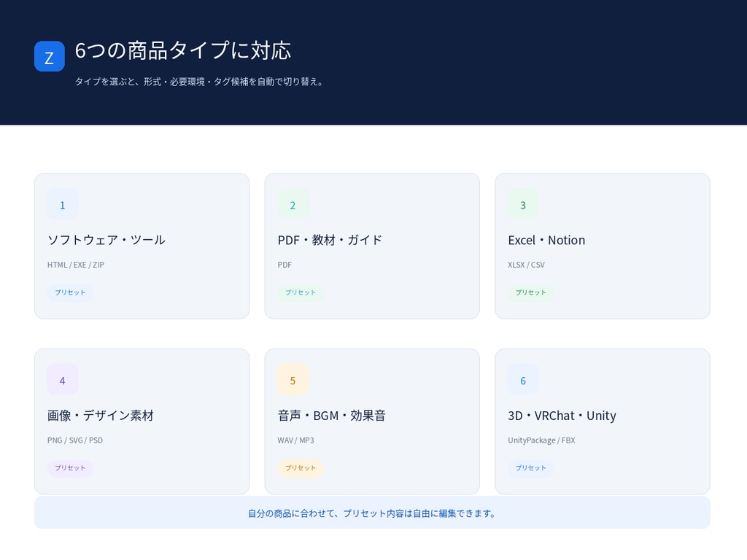Click the subtitle タイプを選ぶと、形式・必要環境 text
The height and width of the screenshot is (560, 747).
200,82
